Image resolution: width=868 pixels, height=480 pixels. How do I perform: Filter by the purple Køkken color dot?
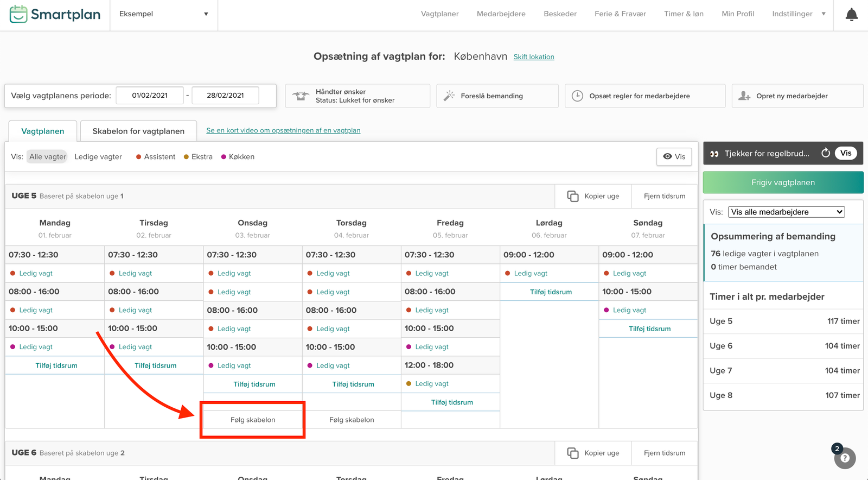224,157
